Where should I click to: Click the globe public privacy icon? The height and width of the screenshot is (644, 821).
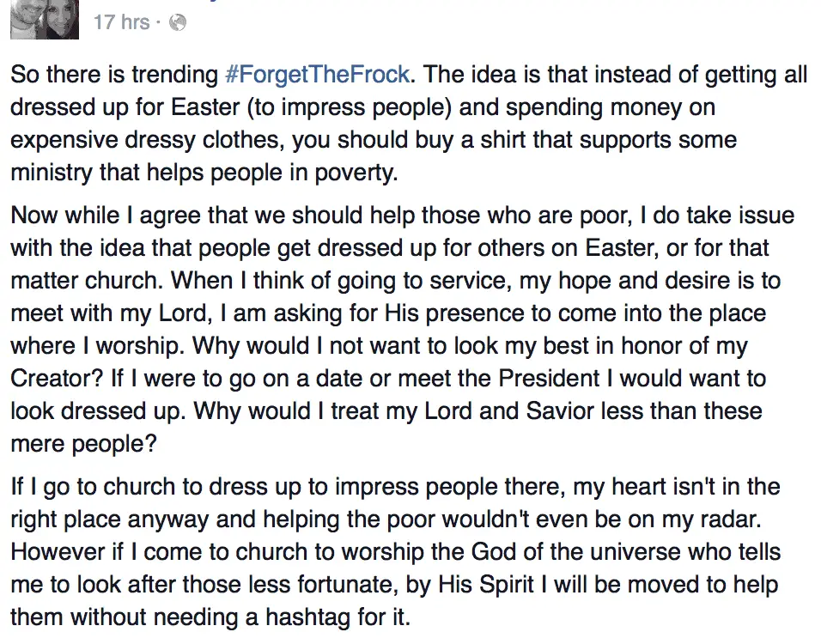(x=178, y=22)
